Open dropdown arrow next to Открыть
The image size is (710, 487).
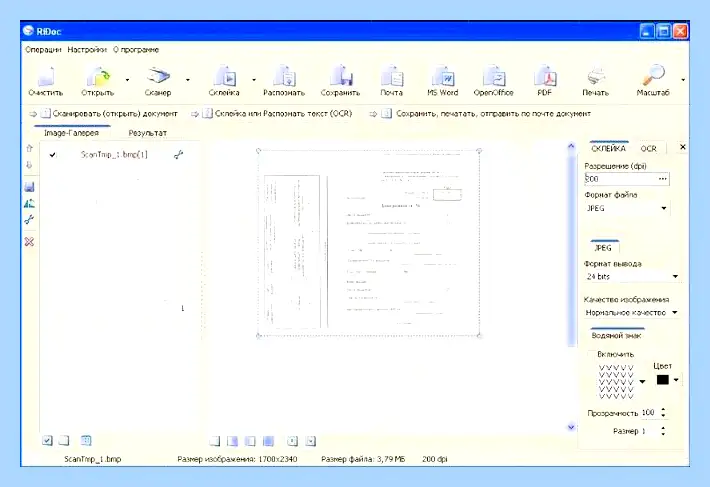tap(127, 80)
